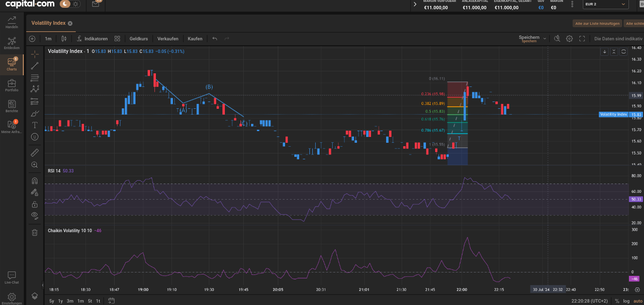644x305 pixels.
Task: Toggle log scale mode
Action: tap(627, 301)
